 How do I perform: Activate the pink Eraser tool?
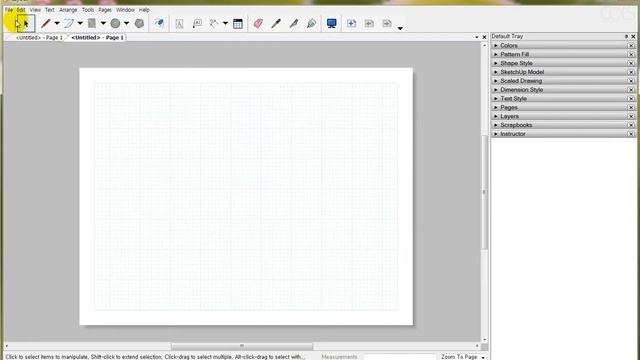click(258, 24)
